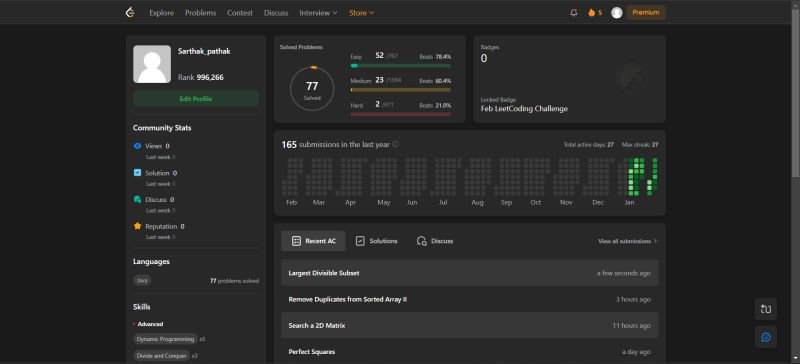Click the Dynamic Programming skill tag

[165, 339]
